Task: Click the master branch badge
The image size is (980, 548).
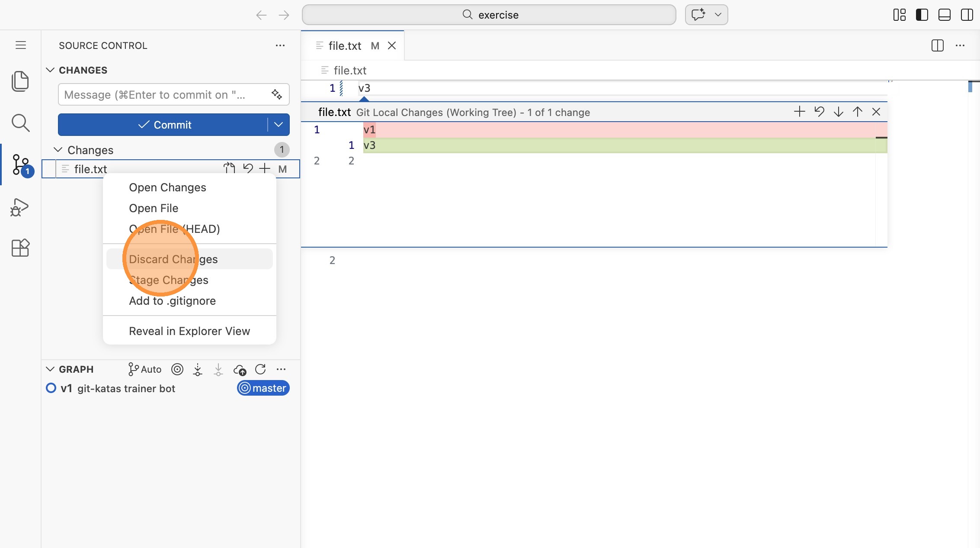Action: point(263,388)
